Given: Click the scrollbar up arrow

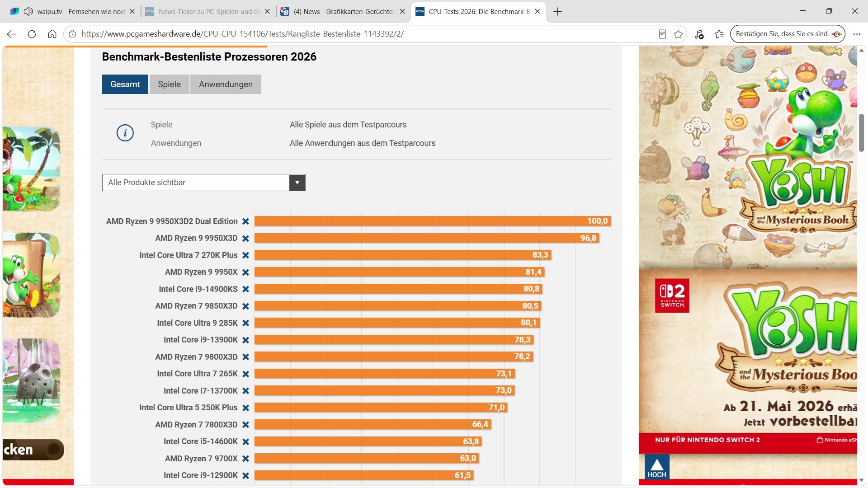Looking at the screenshot, I should click(x=861, y=50).
